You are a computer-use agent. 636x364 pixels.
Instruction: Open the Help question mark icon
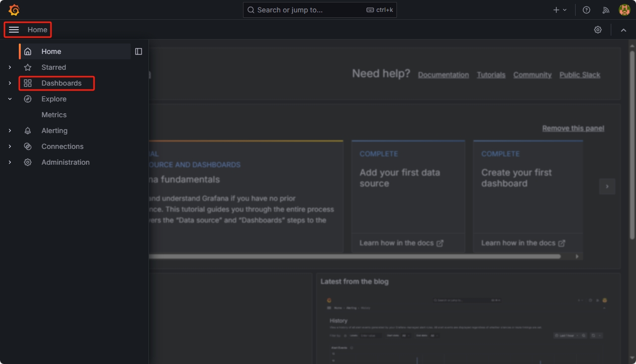pyautogui.click(x=587, y=10)
